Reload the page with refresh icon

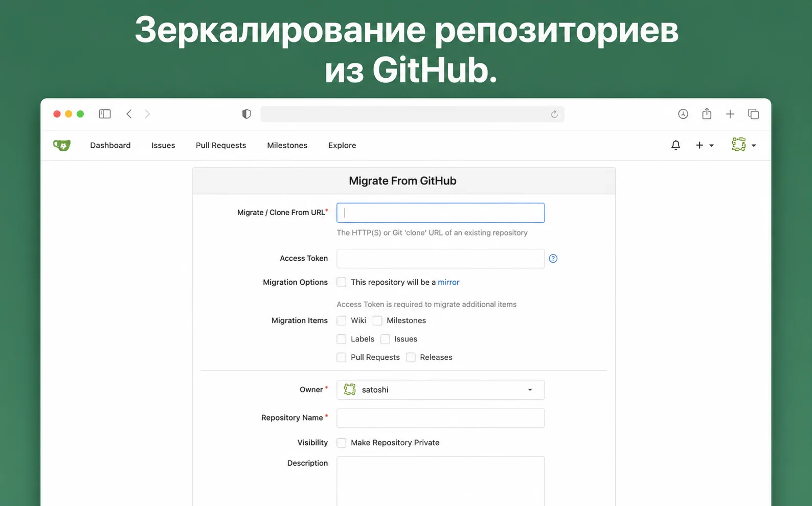click(x=554, y=114)
